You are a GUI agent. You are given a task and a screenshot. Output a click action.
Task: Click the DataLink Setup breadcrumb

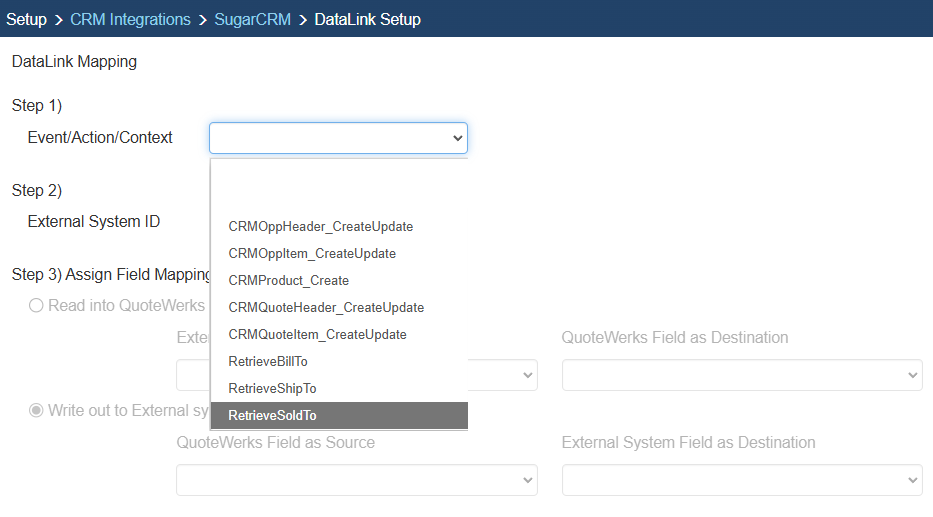click(367, 19)
